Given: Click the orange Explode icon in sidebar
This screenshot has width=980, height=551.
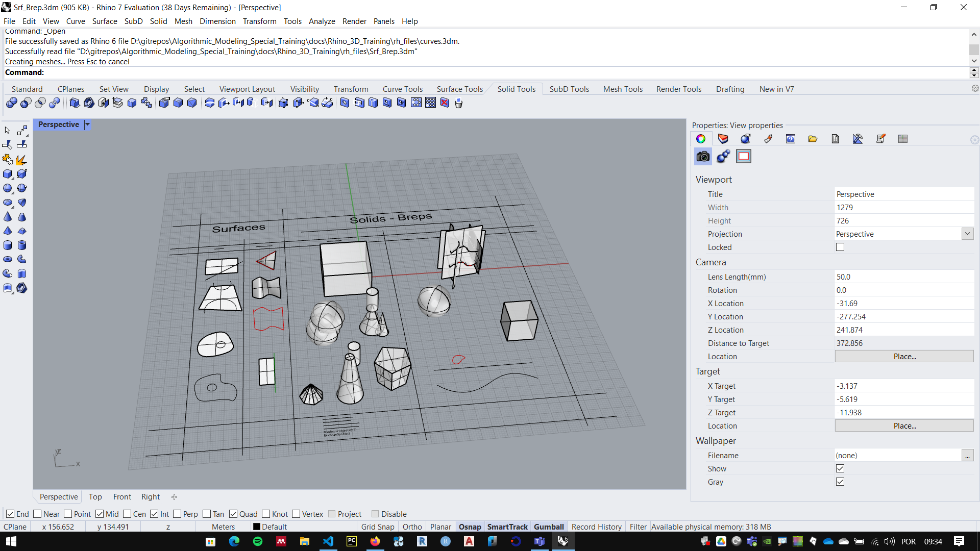Looking at the screenshot, I should point(22,160).
